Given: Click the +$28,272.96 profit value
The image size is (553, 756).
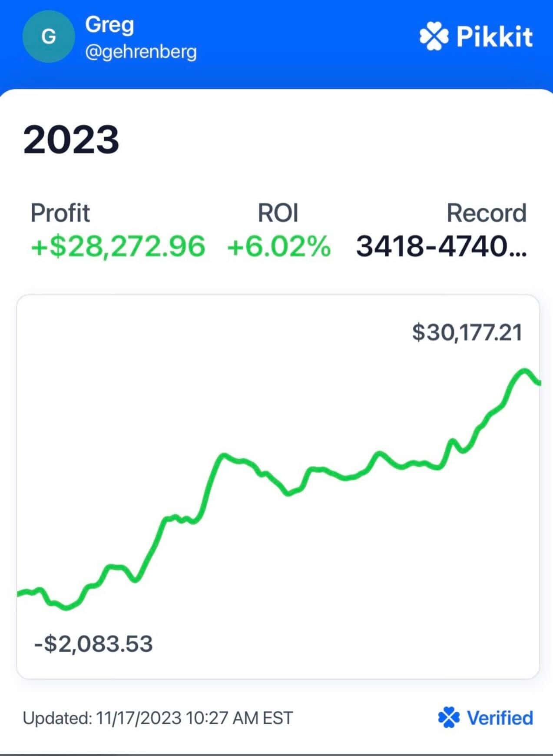Looking at the screenshot, I should tap(118, 246).
